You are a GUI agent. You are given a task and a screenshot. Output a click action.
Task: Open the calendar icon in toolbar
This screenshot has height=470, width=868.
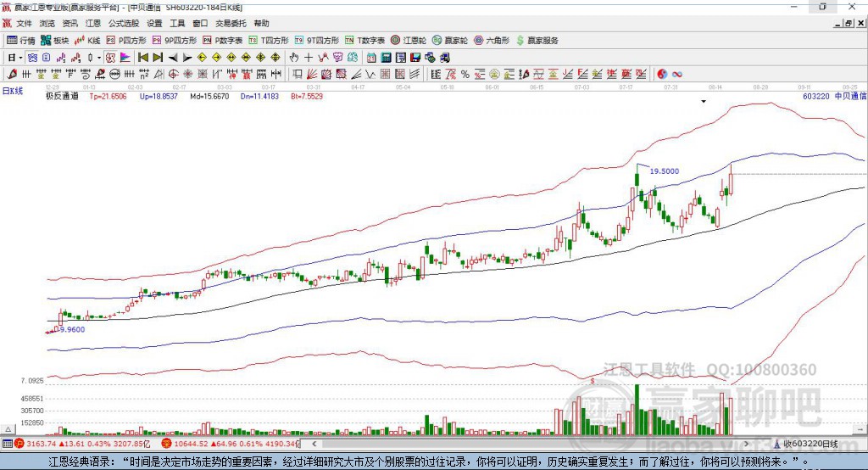tap(371, 58)
